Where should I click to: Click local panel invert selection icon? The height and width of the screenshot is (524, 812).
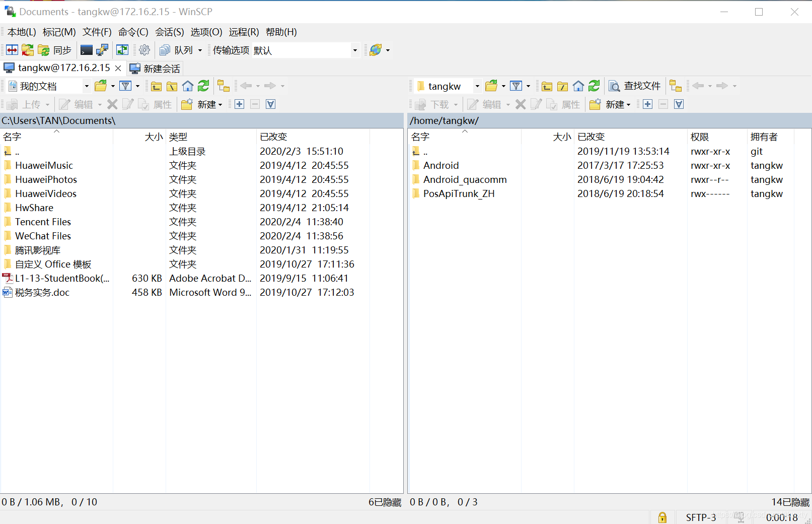click(271, 104)
